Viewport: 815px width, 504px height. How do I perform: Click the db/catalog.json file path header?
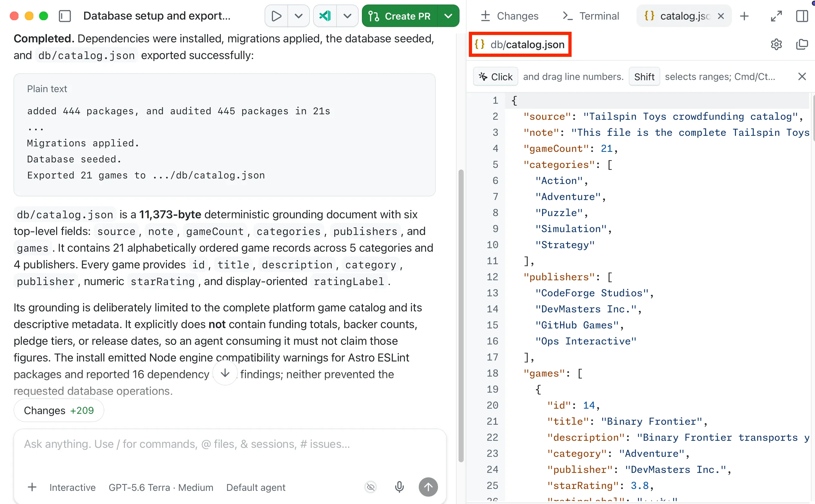[x=520, y=44]
